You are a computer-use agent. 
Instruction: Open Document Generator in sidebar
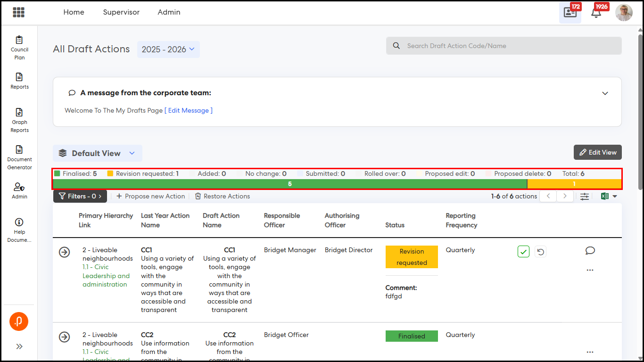[x=19, y=157]
